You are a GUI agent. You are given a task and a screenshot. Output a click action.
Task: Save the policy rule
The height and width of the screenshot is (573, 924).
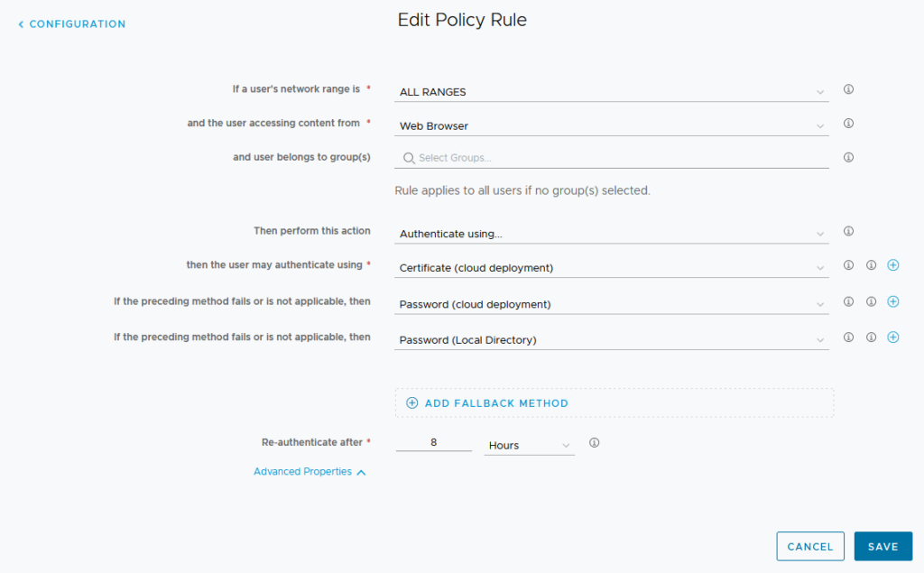click(882, 546)
